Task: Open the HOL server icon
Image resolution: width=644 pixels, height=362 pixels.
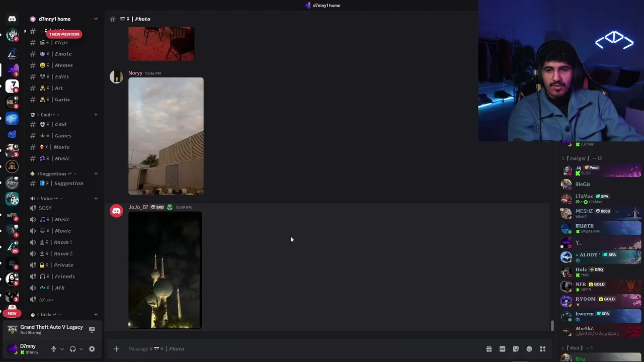Action: point(12,102)
